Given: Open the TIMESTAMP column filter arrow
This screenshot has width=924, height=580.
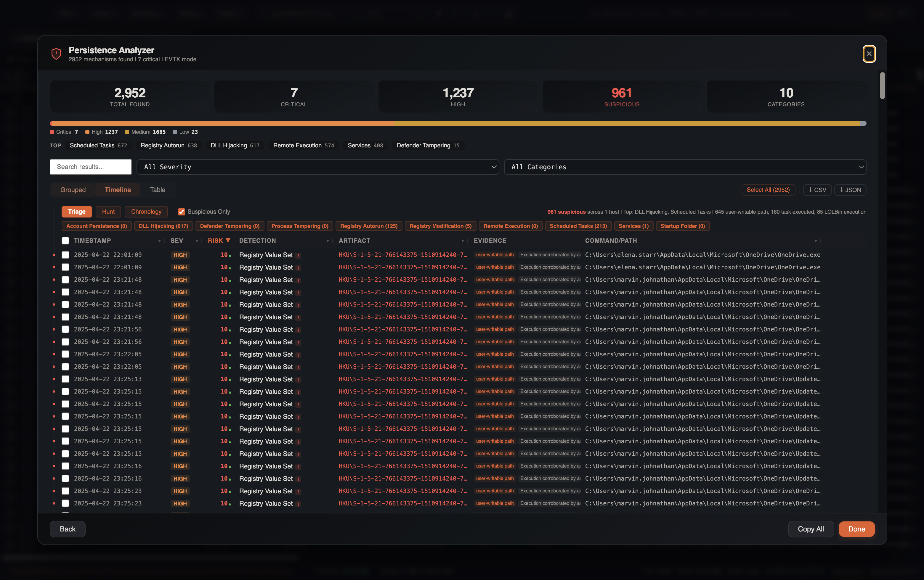Looking at the screenshot, I should (159, 241).
